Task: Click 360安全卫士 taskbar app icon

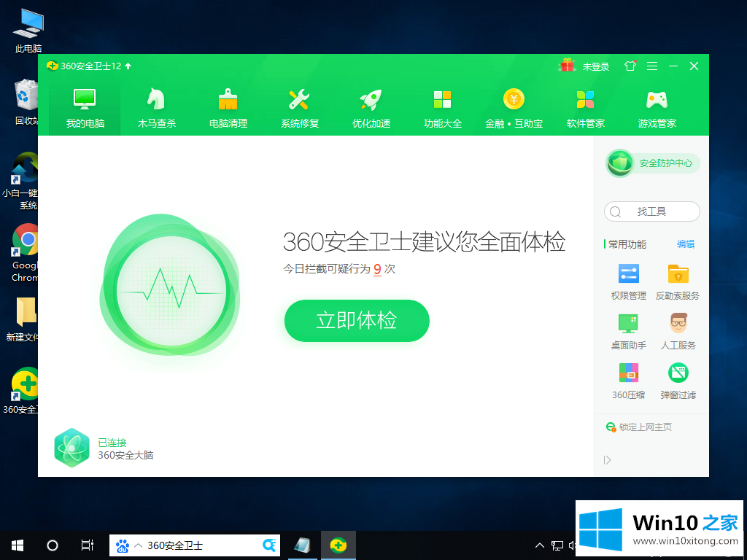Action: (338, 545)
